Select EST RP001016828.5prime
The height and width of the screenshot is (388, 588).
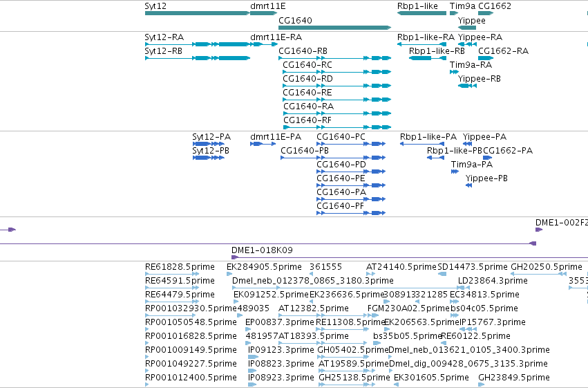[x=147, y=343]
